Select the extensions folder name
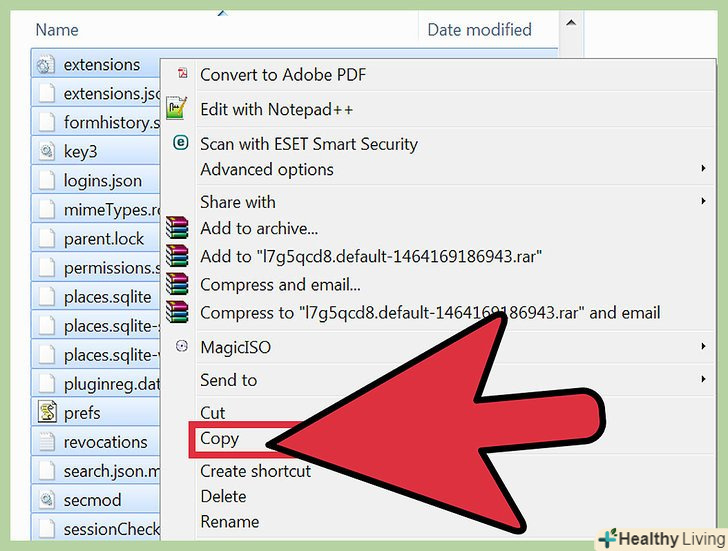 coord(102,65)
